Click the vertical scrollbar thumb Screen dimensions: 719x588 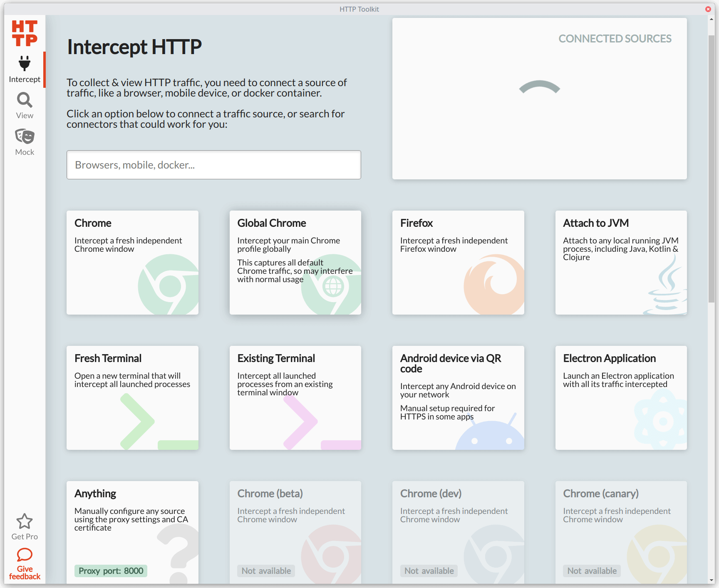712,169
